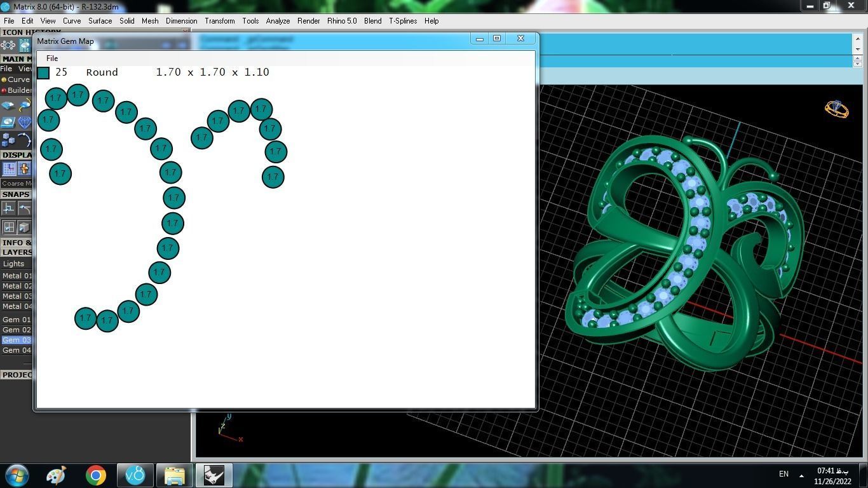Viewport: 868px width, 488px height.
Task: Click the teal color swatch beside 25 Round
Action: [43, 72]
